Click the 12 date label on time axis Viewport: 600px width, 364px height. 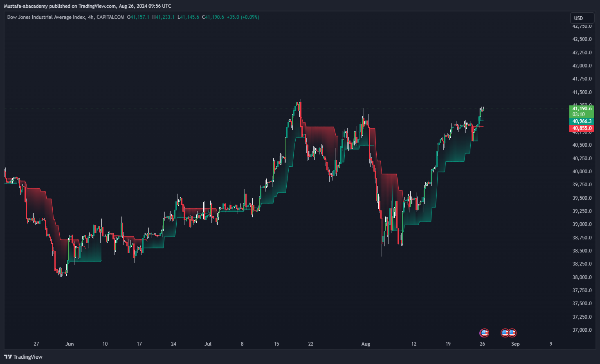pos(414,344)
